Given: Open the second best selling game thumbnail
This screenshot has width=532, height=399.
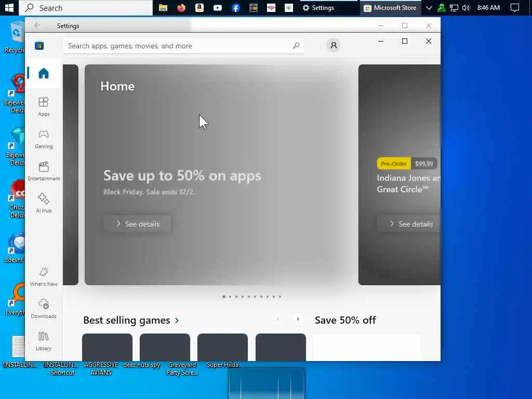Looking at the screenshot, I should pos(165,347).
